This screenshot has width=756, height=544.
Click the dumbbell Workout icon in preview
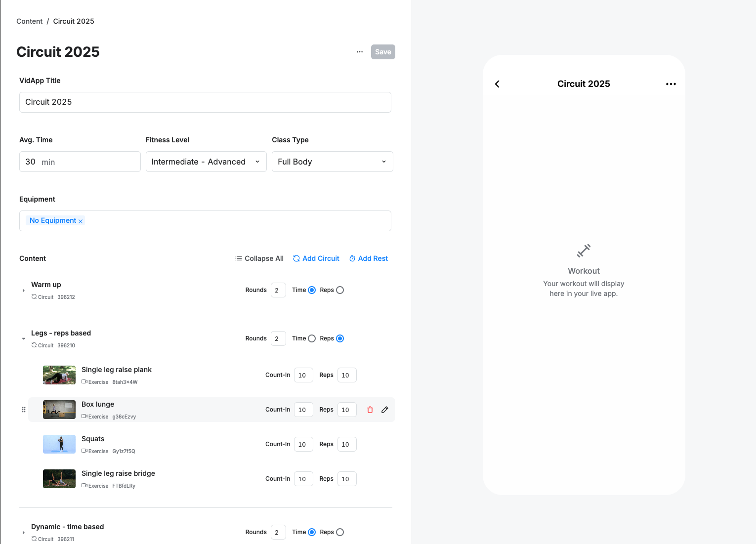tap(584, 251)
